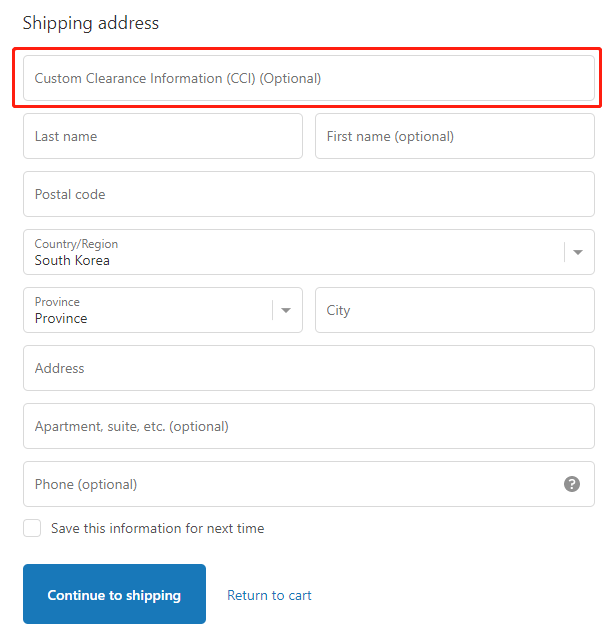Select the South Korea country value
Viewport: 612px width, 643px height.
pyautogui.click(x=72, y=260)
